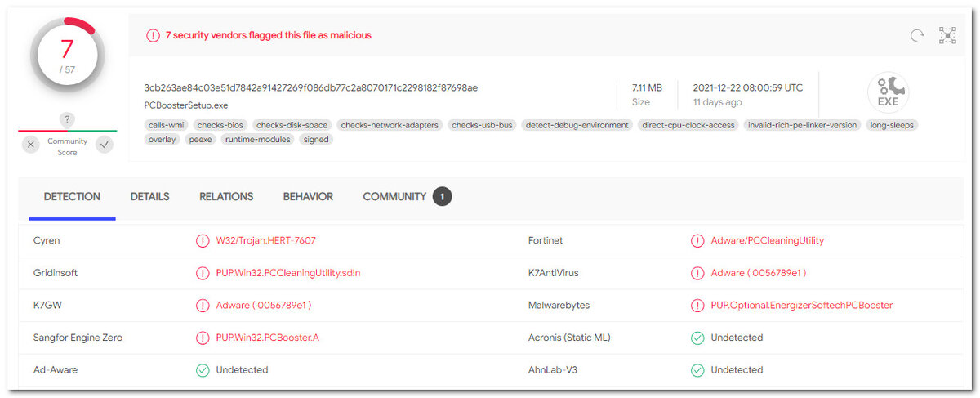Click the 2021-12-22 08:00:59 UTC timestamp
The image size is (980, 398).
point(748,87)
